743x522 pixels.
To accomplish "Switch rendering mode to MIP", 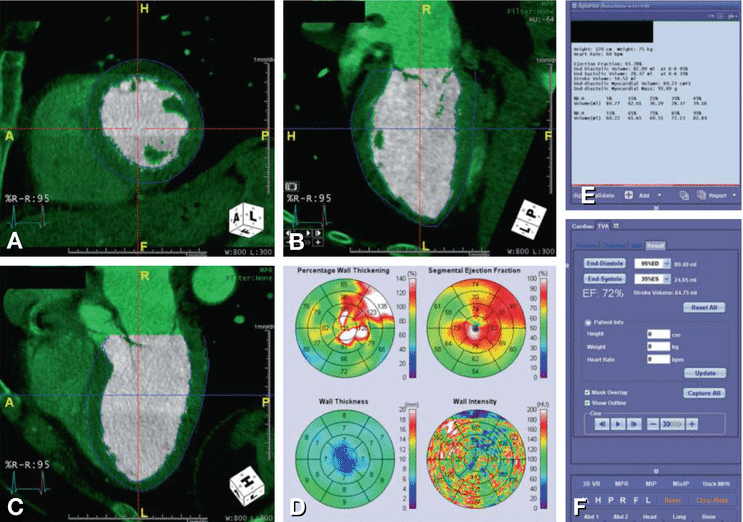I will pos(651,484).
